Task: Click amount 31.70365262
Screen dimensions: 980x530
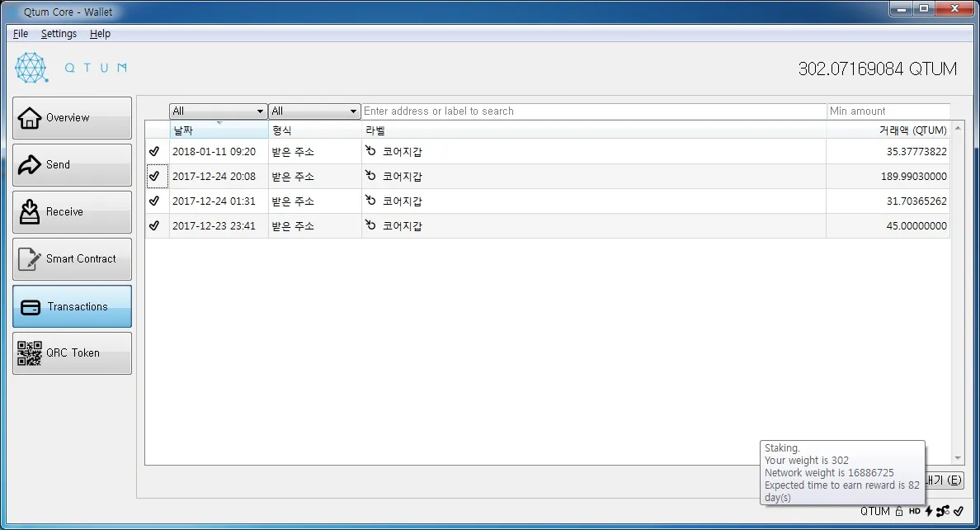Action: 916,201
